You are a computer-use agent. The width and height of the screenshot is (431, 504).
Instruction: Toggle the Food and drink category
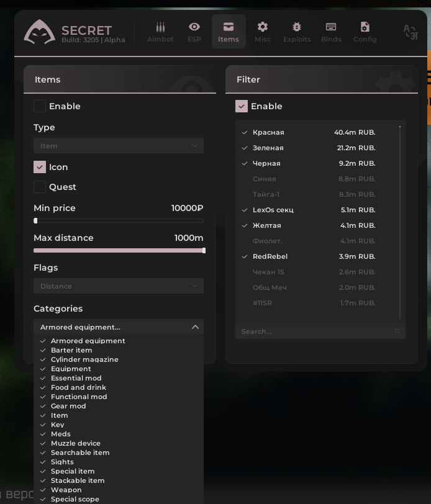tap(119, 387)
